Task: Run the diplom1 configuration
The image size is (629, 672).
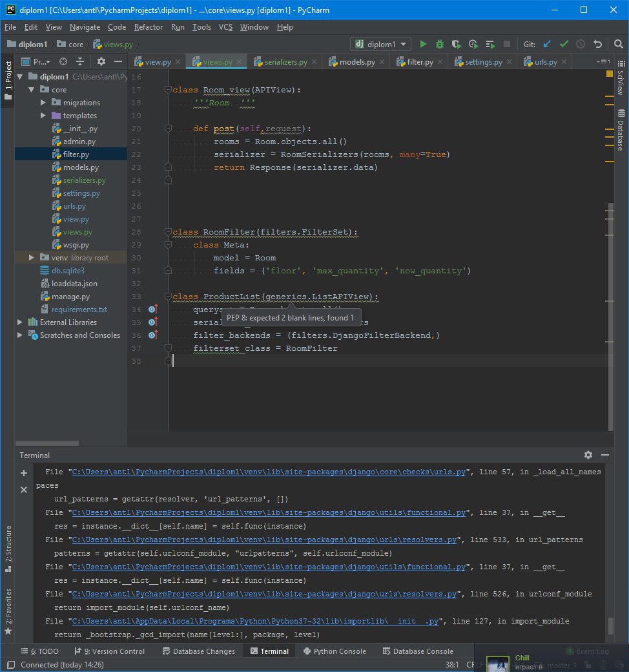Action: pos(423,45)
